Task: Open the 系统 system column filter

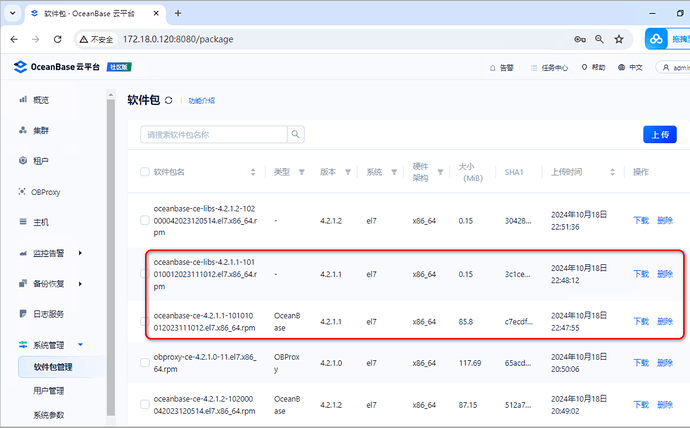Action: [394, 172]
